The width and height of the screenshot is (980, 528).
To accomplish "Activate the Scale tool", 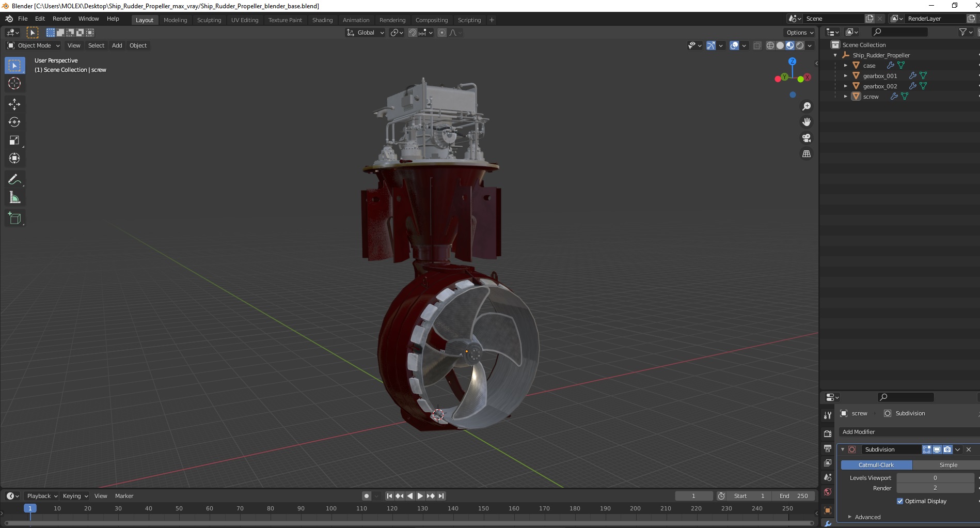I will (14, 141).
